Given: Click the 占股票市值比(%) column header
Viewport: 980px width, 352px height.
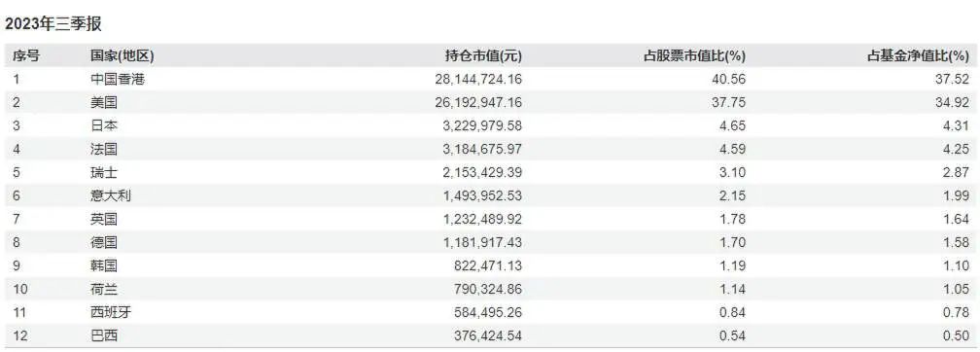Looking at the screenshot, I should point(694,56).
